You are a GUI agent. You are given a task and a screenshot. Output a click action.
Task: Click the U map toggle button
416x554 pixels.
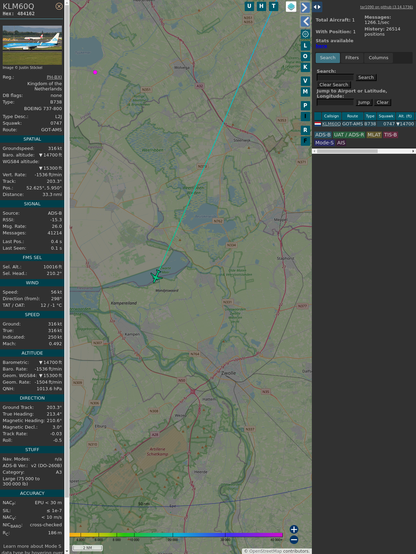click(x=249, y=6)
